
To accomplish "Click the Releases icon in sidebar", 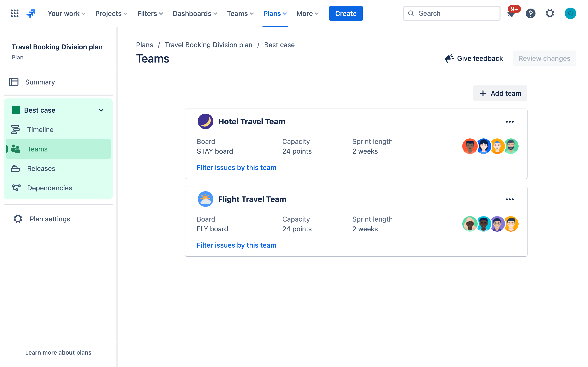I will [x=15, y=168].
